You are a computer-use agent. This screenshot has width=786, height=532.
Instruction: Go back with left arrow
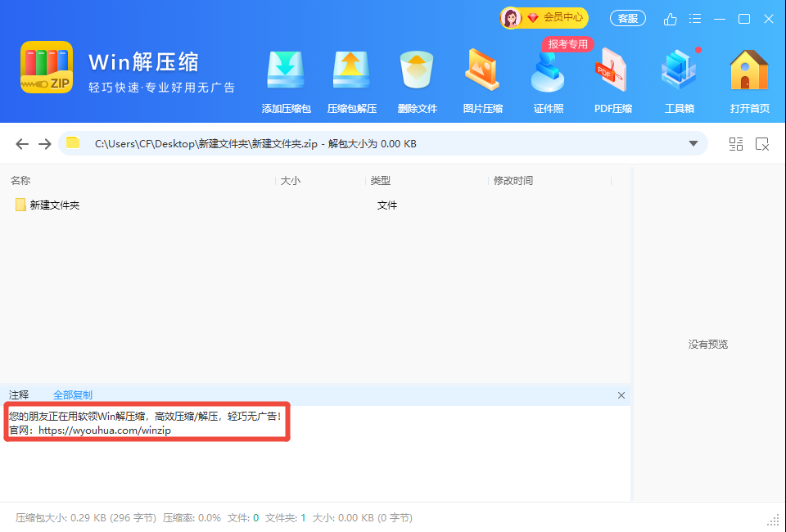click(22, 144)
